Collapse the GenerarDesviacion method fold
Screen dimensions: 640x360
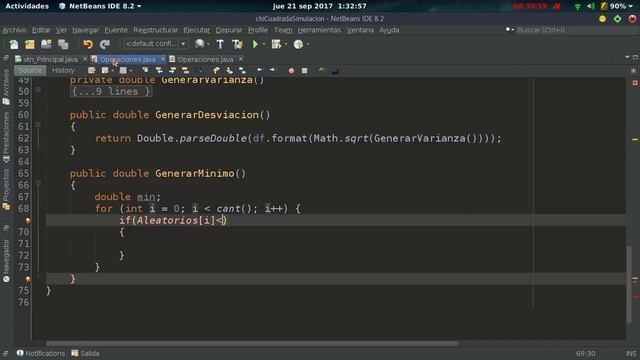38,124
